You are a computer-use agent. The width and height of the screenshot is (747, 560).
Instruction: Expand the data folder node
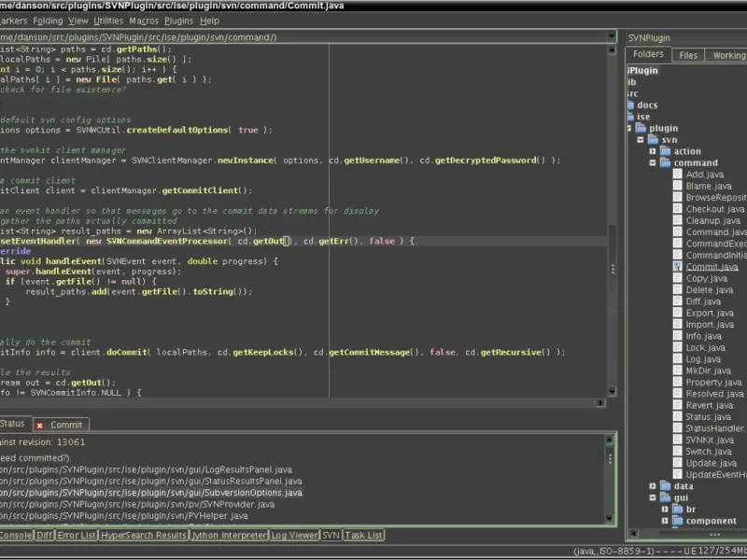pyautogui.click(x=653, y=486)
